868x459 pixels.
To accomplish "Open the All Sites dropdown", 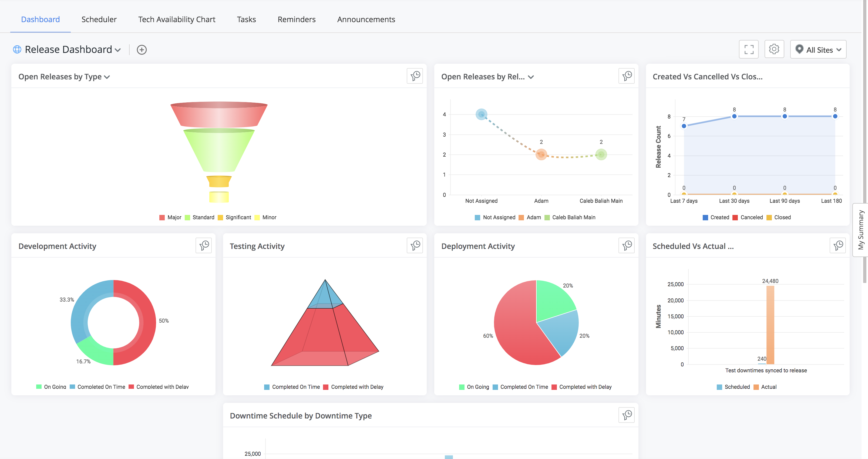I will [818, 49].
